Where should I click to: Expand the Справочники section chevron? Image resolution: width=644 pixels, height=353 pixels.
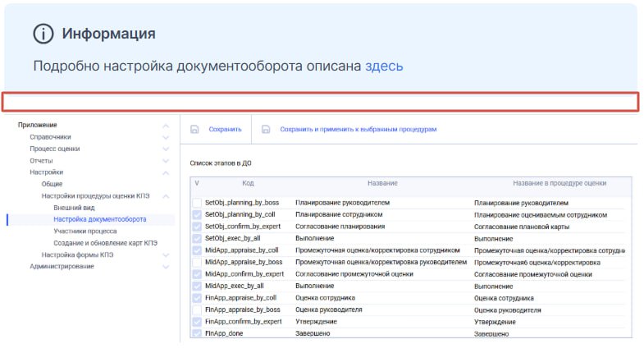click(x=167, y=137)
